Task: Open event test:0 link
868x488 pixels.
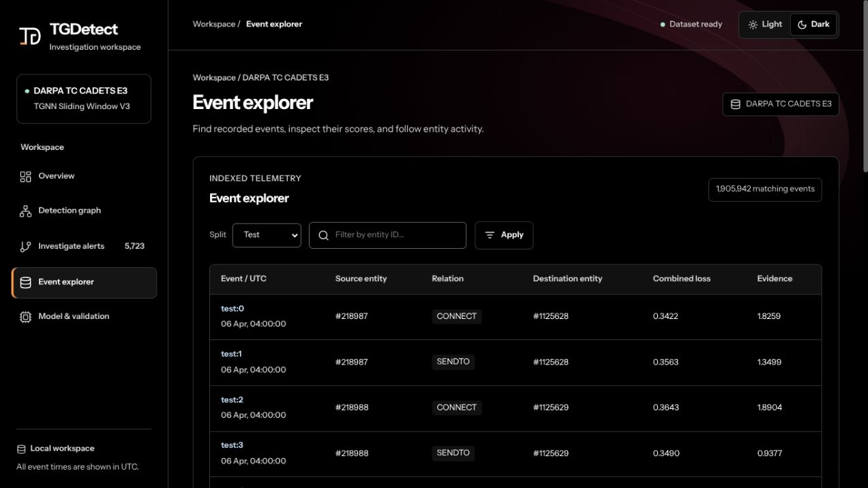Action: [x=233, y=309]
